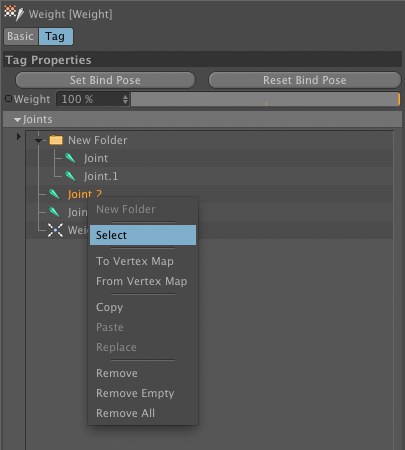The image size is (405, 450).
Task: Click the Weight percentage slider bar
Action: [x=265, y=99]
